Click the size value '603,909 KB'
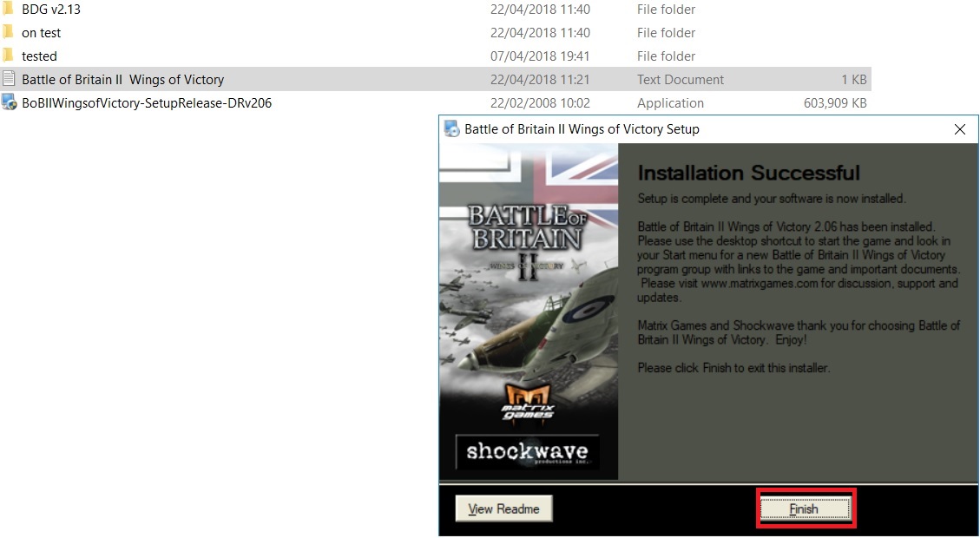980x538 pixels. pyautogui.click(x=835, y=103)
